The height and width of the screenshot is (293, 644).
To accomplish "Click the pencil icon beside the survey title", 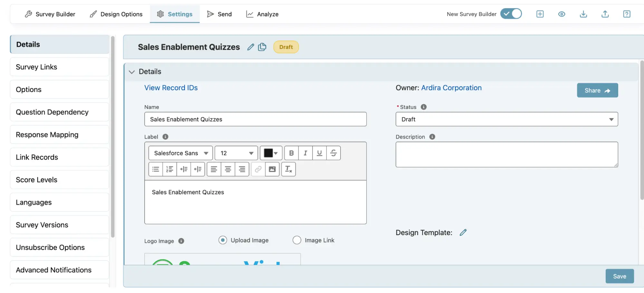I will coord(250,47).
